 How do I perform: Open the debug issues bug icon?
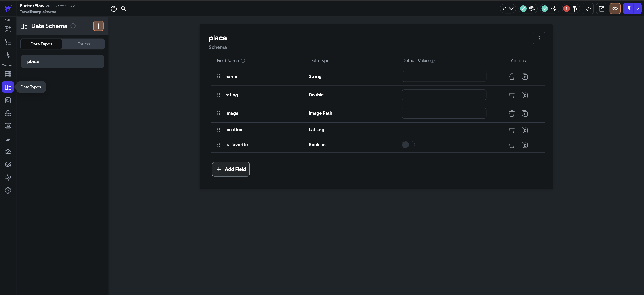pyautogui.click(x=574, y=9)
